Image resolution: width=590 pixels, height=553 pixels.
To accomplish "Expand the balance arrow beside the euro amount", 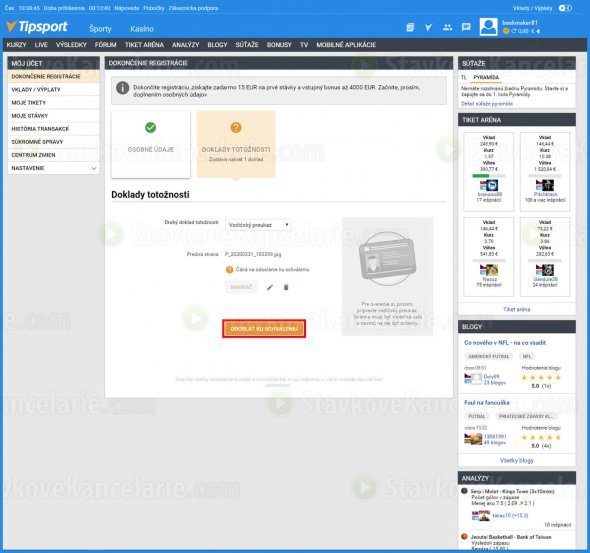I will pyautogui.click(x=538, y=31).
